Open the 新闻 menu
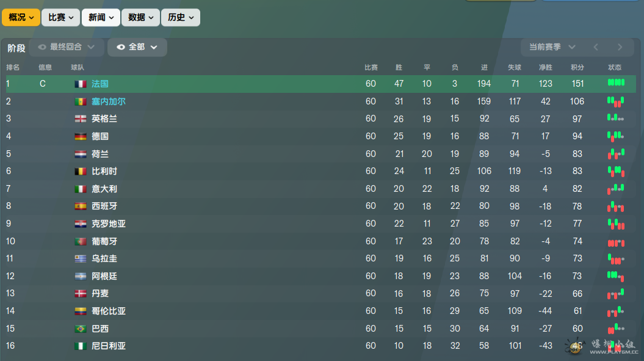Image resolution: width=644 pixels, height=361 pixels. click(x=101, y=18)
